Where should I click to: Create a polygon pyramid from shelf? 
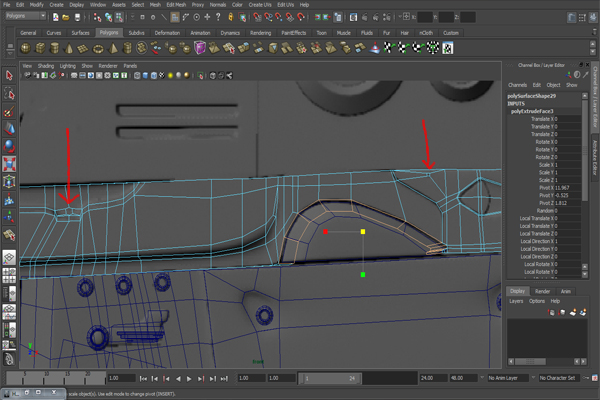click(x=112, y=48)
